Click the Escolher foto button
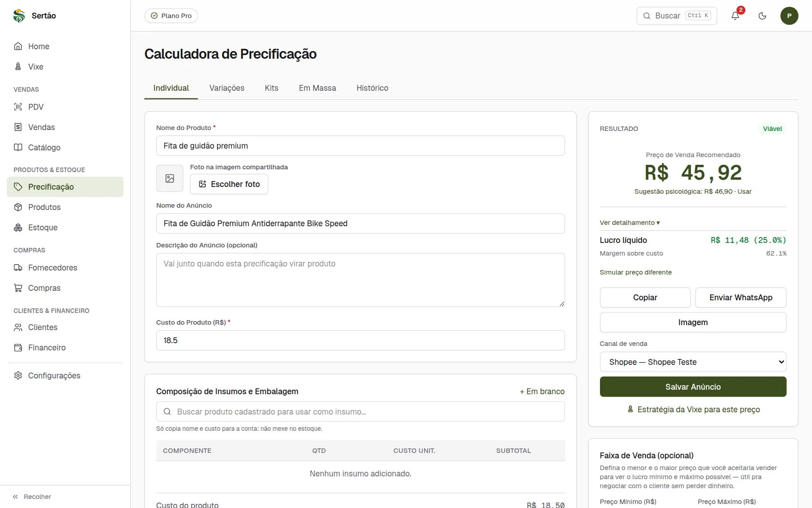Viewport: 812px width, 508px height. (229, 184)
